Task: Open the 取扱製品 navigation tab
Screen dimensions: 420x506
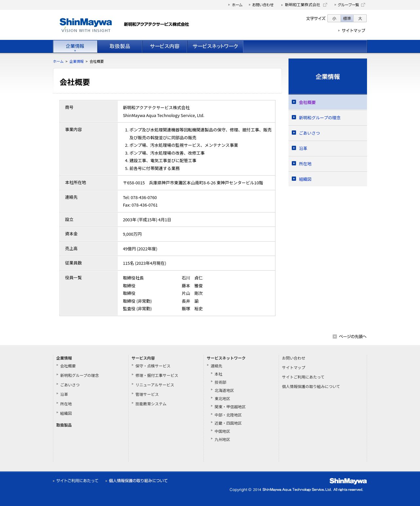Action: (x=120, y=46)
